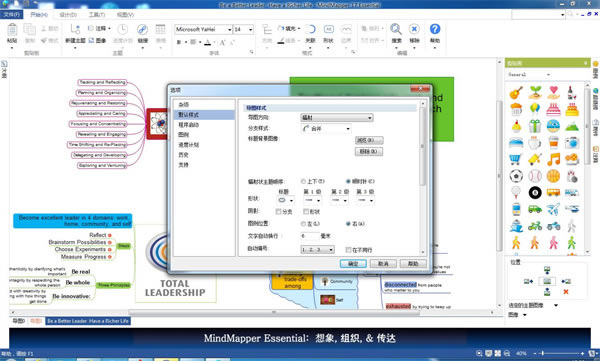The width and height of the screenshot is (600, 361).
Task: Open the map direction 辐射 dropdown
Action: click(x=336, y=118)
